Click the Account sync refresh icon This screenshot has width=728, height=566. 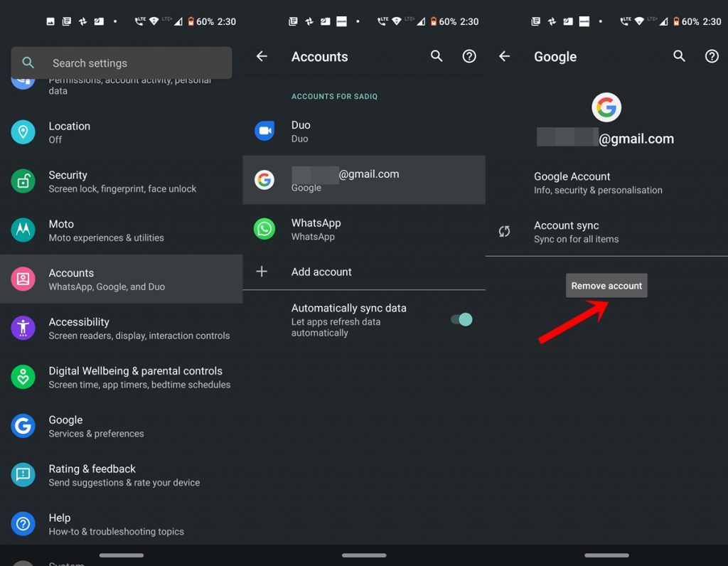[505, 231]
